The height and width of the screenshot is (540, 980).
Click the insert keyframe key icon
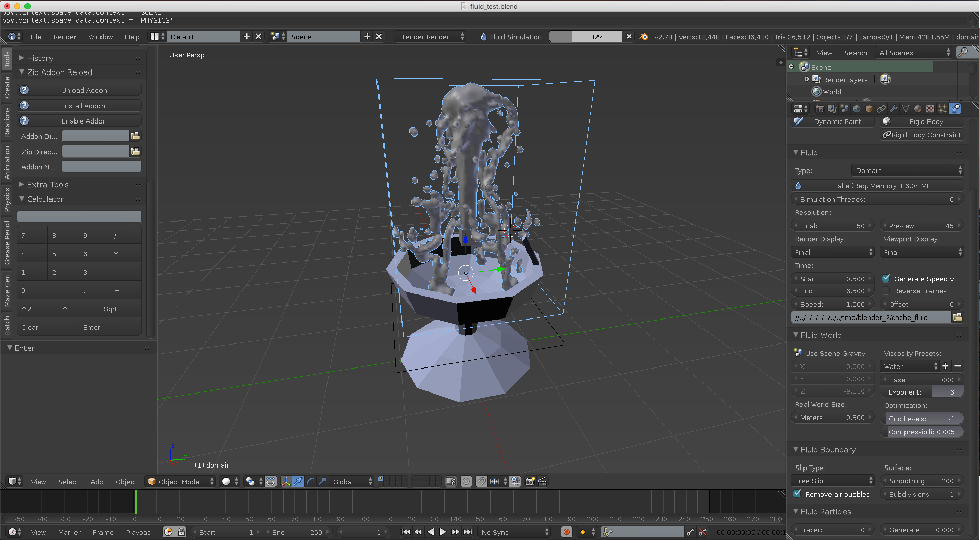(x=690, y=532)
